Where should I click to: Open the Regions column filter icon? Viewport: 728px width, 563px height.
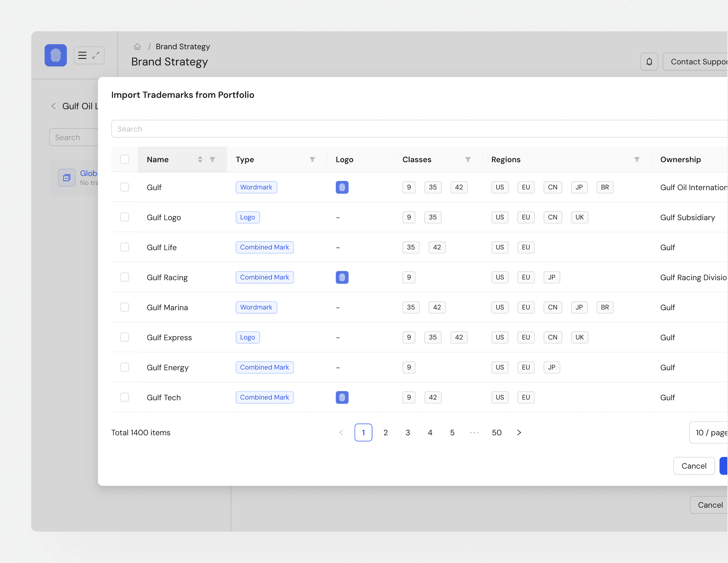click(x=637, y=160)
